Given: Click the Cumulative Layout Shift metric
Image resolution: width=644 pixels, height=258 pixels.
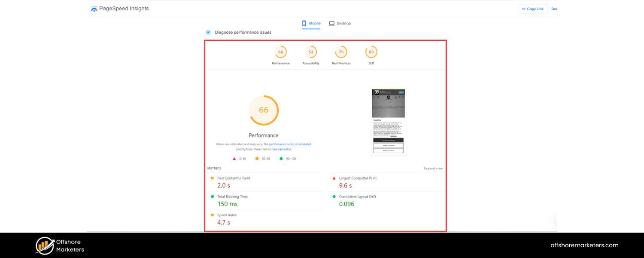Looking at the screenshot, I should pyautogui.click(x=357, y=197).
